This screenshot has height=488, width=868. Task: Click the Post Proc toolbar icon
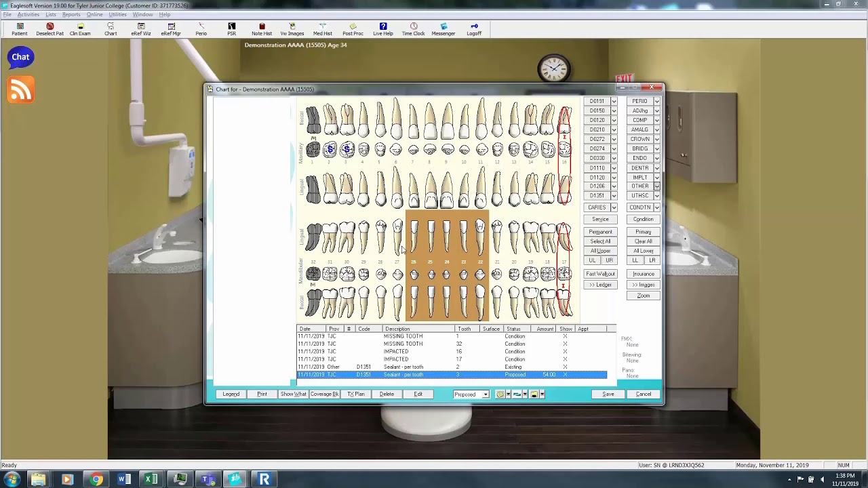(353, 29)
